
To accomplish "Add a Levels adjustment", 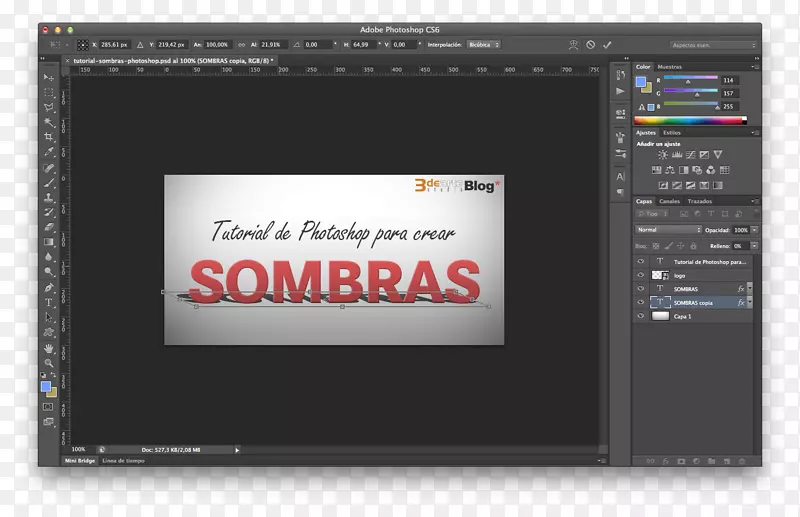I will click(x=677, y=155).
